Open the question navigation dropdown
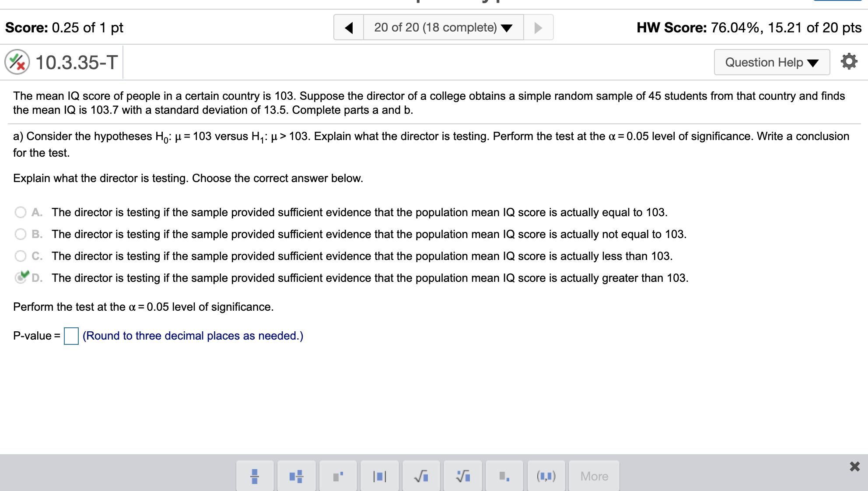The width and height of the screenshot is (868, 491). [442, 27]
